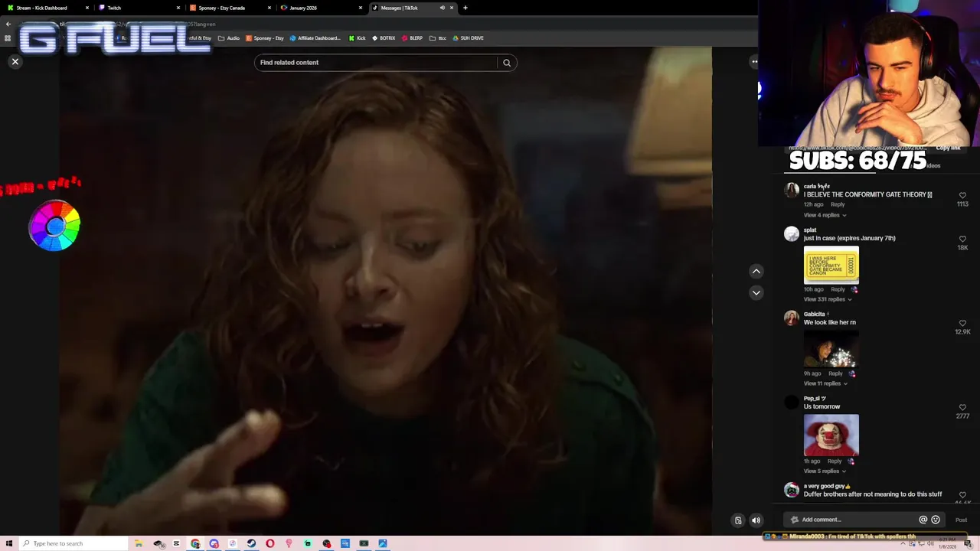Viewport: 980px width, 551px height.
Task: Open the Sponsey - Etsy bookmark
Action: click(265, 38)
